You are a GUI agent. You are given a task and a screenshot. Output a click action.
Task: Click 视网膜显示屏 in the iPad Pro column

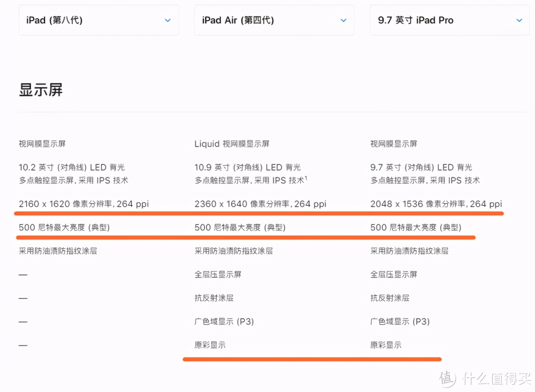pyautogui.click(x=394, y=144)
